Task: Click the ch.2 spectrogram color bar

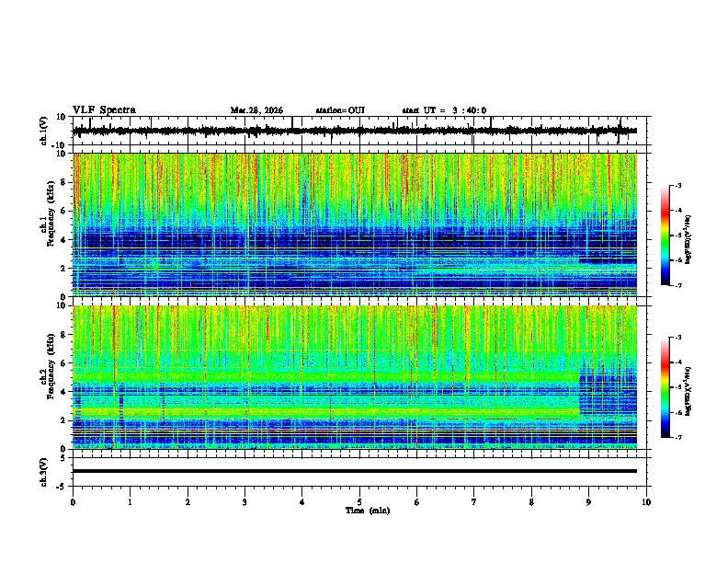Action: (x=665, y=387)
